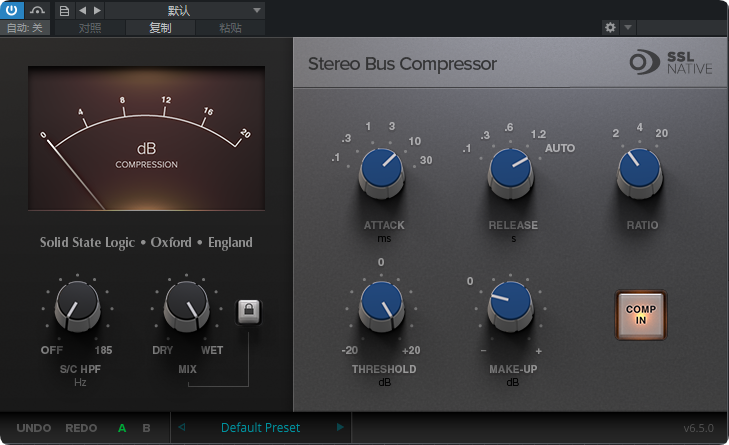Click the dB COMPRESSION gain reduction meter

coord(146,138)
